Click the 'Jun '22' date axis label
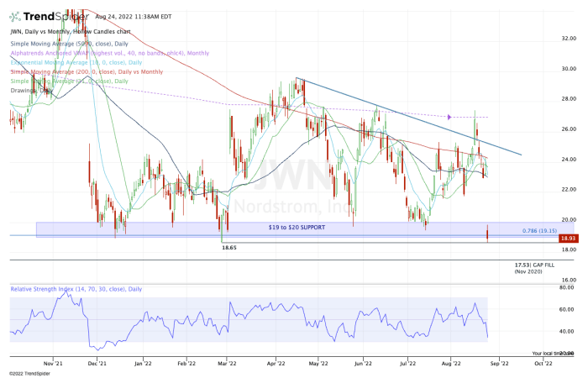Viewport: 588px width, 378px height. click(x=363, y=364)
